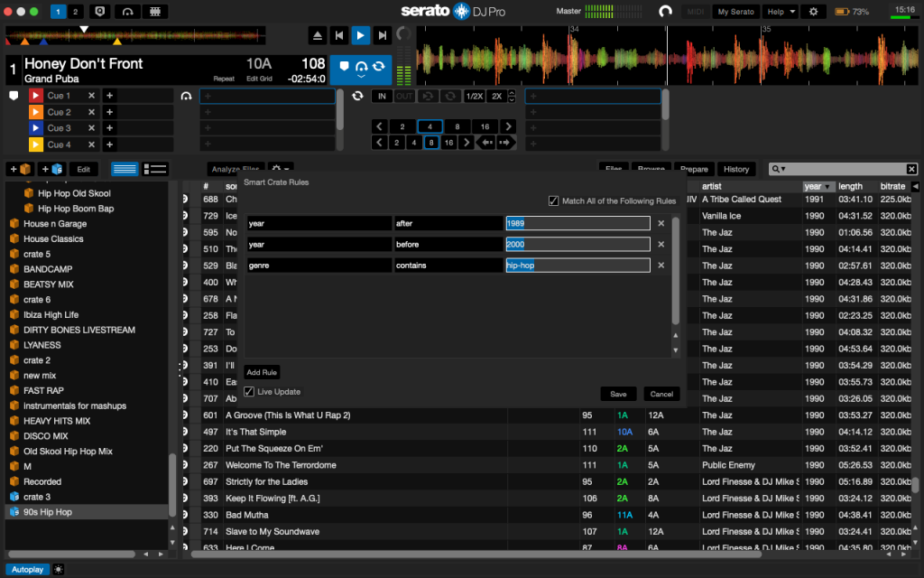The width and height of the screenshot is (924, 578).
Task: Open the Prepare tab
Action: pyautogui.click(x=694, y=169)
